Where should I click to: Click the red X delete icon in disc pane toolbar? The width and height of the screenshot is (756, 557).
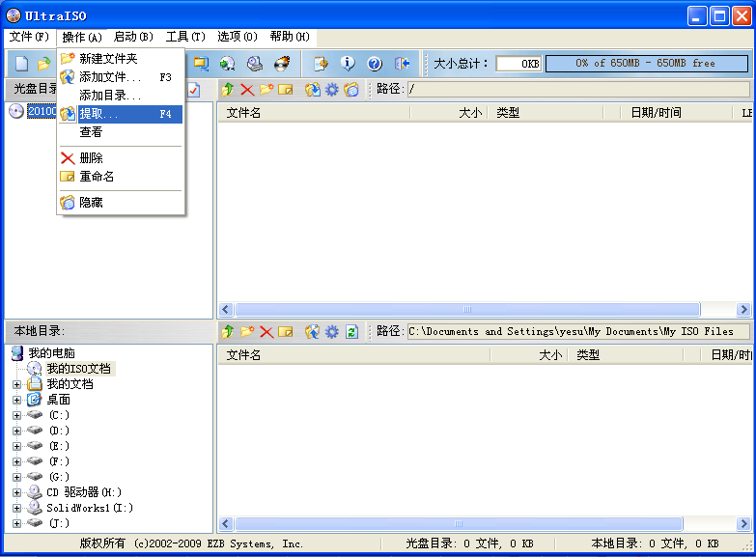coord(247,89)
